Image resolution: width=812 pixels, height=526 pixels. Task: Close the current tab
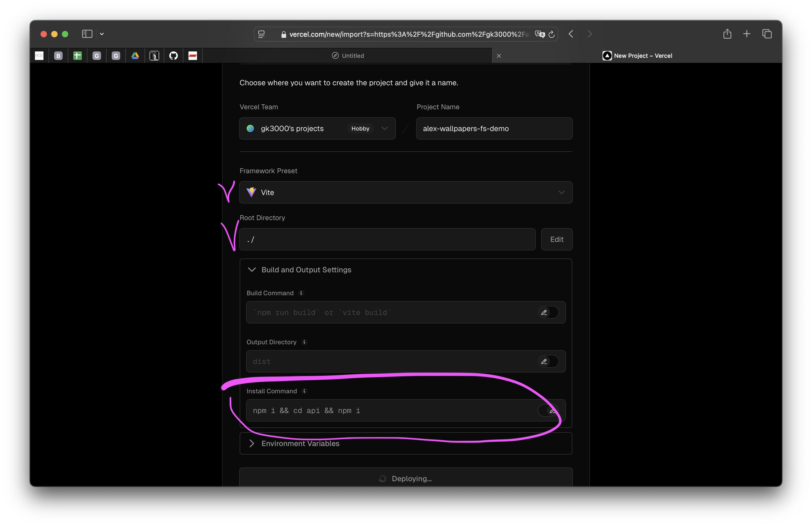click(x=499, y=56)
